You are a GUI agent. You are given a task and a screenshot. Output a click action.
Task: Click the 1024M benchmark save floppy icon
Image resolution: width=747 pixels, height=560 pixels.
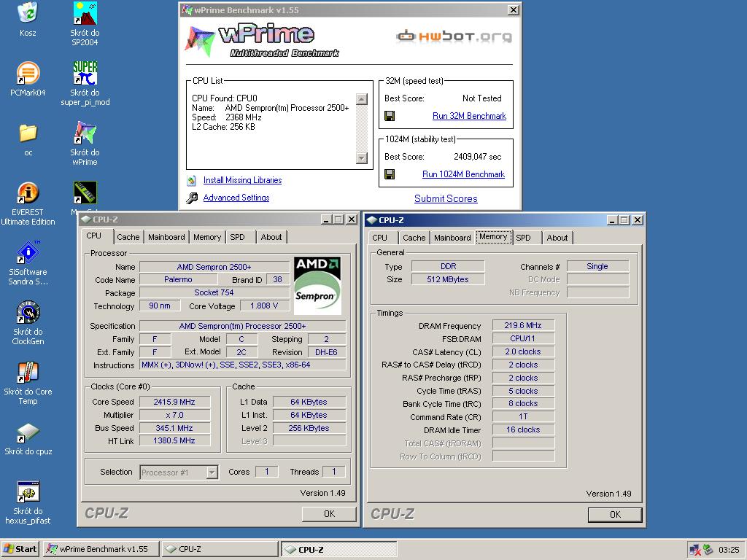coord(390,174)
